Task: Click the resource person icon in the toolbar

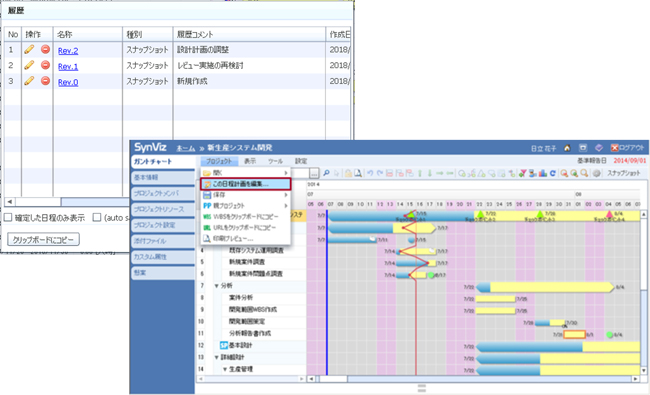Action: click(532, 173)
